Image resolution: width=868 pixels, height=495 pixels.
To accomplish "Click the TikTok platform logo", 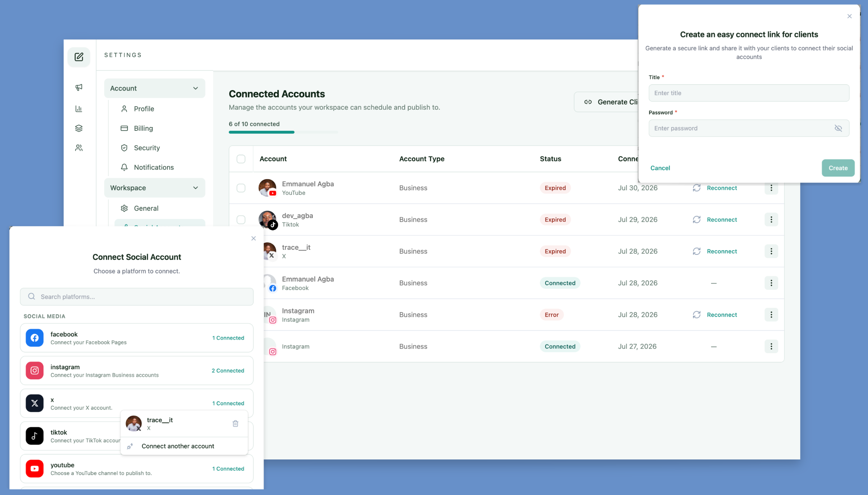I will pyautogui.click(x=35, y=436).
